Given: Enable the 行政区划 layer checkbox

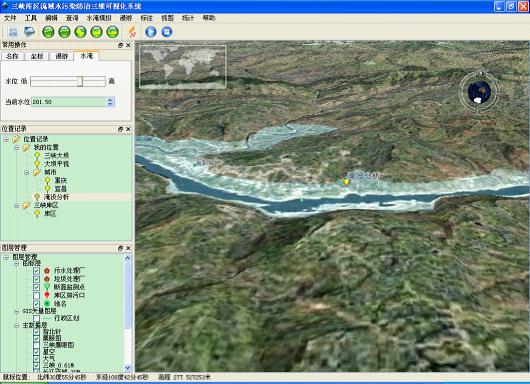Looking at the screenshot, I should point(37,318).
